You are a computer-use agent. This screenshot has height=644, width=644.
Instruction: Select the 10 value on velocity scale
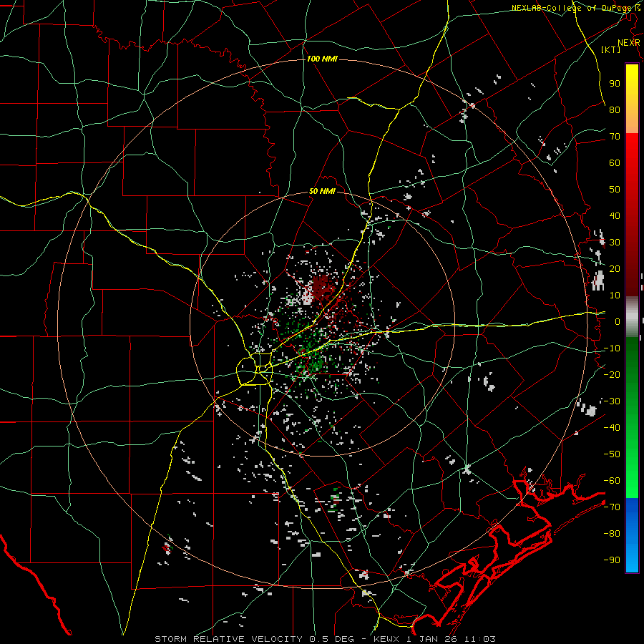pyautogui.click(x=615, y=296)
